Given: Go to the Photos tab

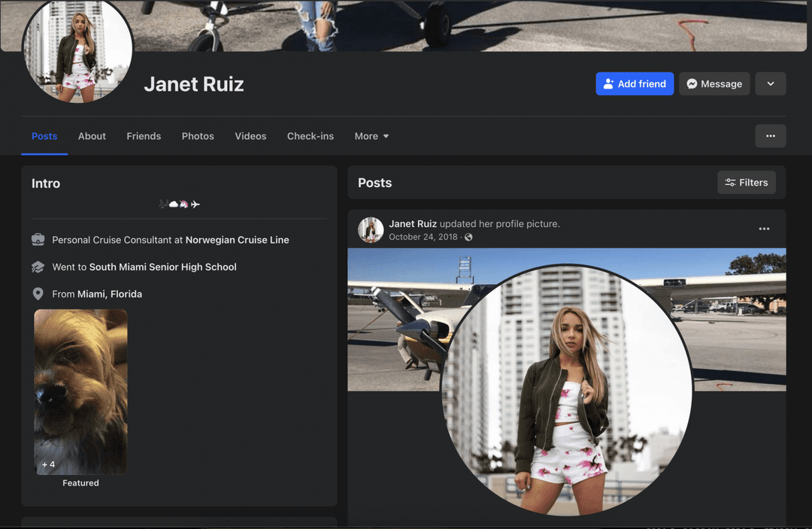Looking at the screenshot, I should [198, 136].
